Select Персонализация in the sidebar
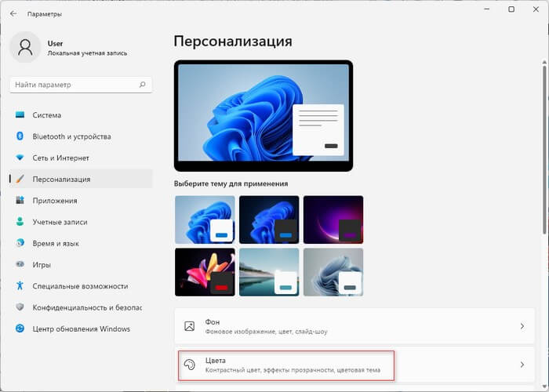The width and height of the screenshot is (549, 392). coord(81,179)
